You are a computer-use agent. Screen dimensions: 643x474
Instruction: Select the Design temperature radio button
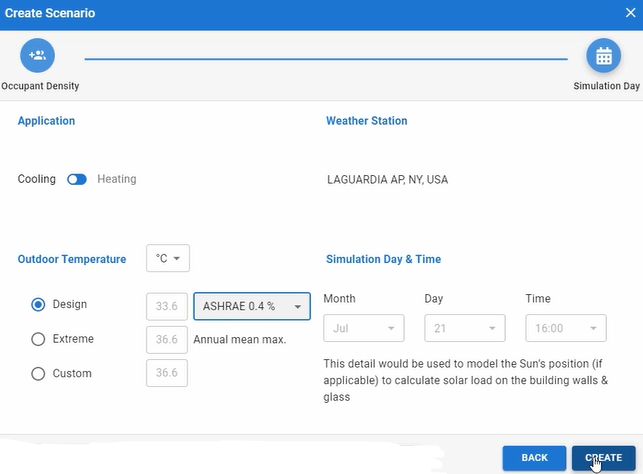pos(38,305)
